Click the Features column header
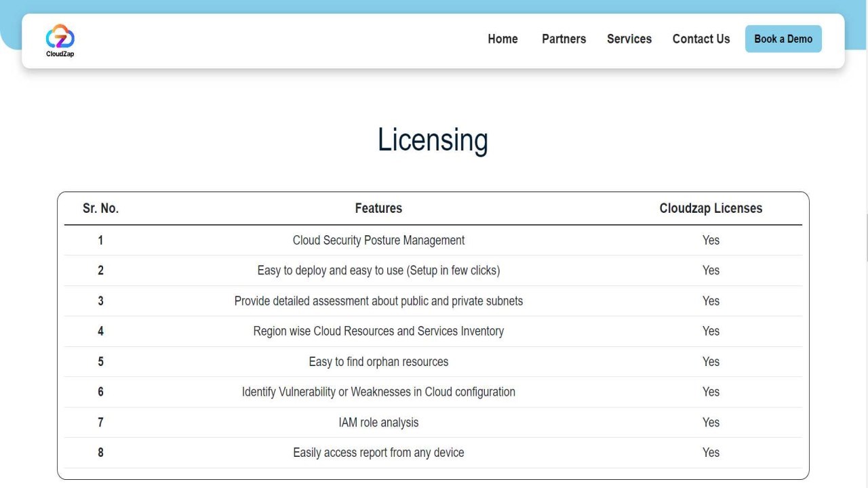This screenshot has height=488, width=868. coord(378,209)
